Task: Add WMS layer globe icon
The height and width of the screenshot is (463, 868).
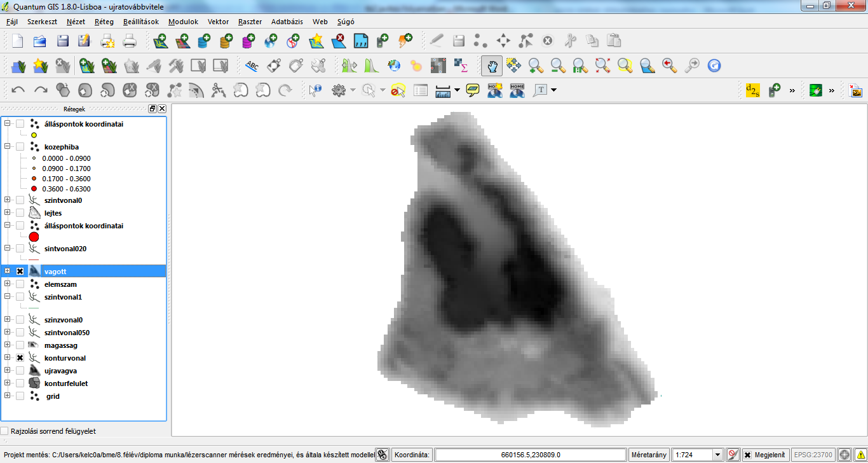Action: [271, 41]
